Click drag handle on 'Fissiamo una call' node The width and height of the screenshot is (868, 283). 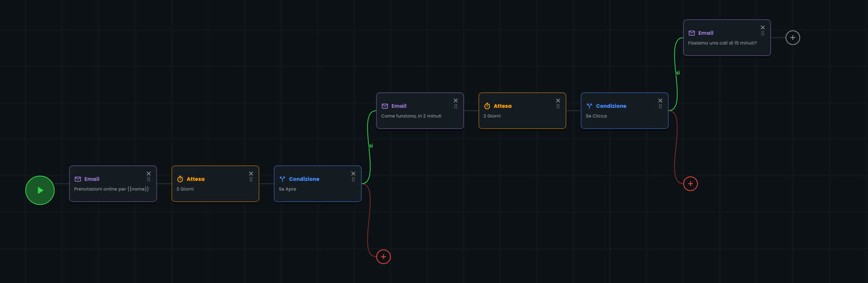click(763, 33)
